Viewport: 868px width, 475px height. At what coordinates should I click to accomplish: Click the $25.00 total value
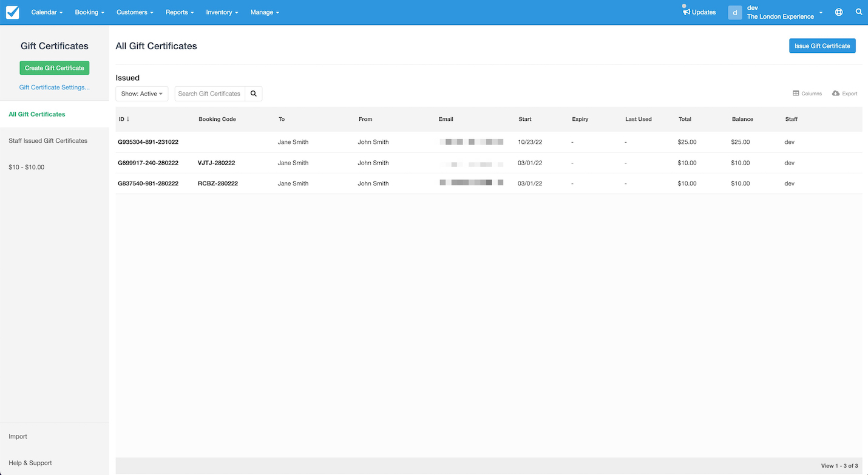687,142
